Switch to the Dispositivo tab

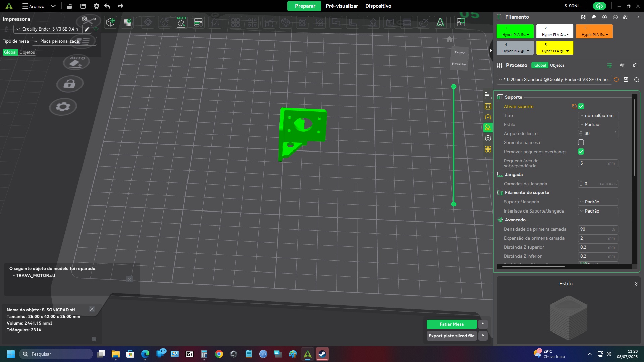378,6
